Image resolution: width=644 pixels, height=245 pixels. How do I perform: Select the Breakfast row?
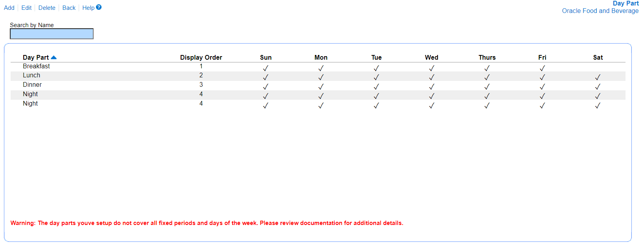[x=36, y=66]
